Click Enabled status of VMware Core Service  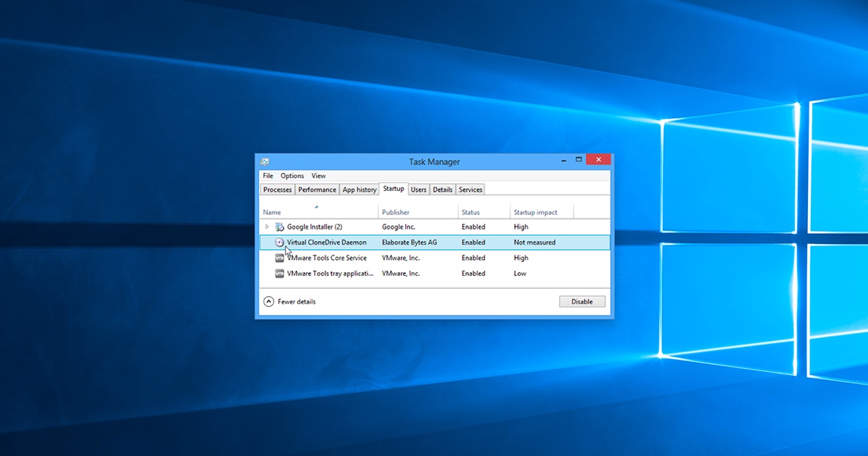[473, 258]
